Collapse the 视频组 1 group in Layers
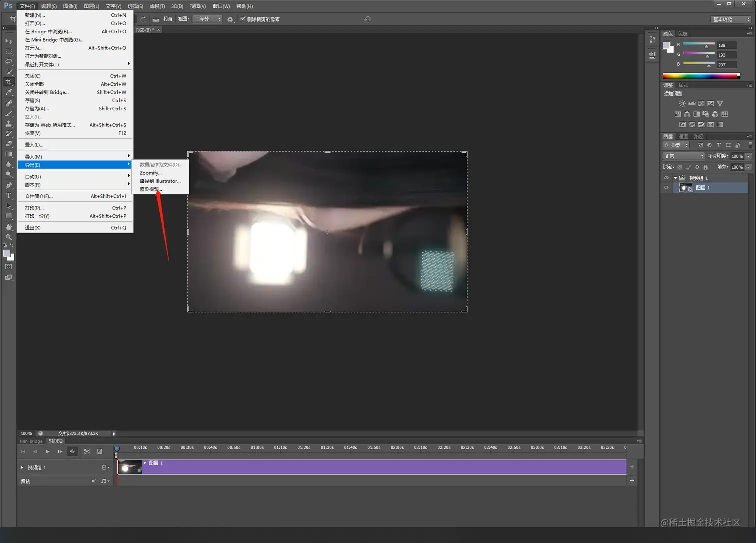The image size is (756, 543). click(x=675, y=178)
